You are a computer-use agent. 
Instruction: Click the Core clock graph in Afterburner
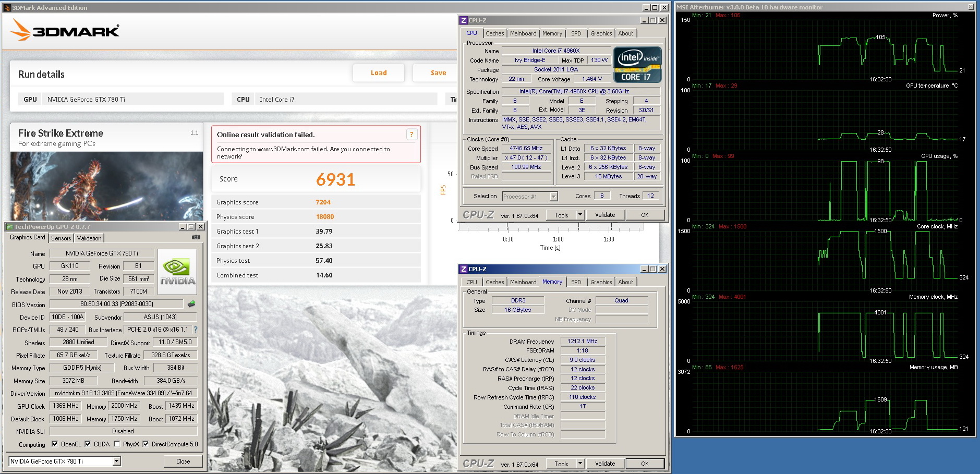[x=825, y=261]
